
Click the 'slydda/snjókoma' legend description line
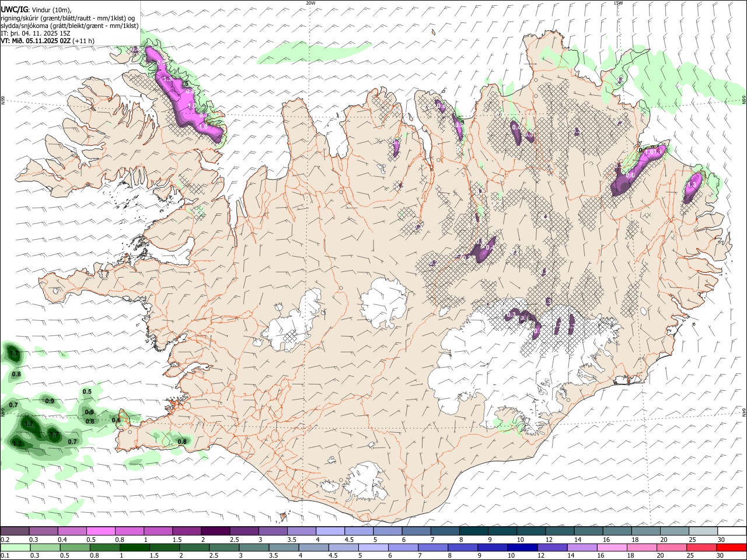coord(69,26)
